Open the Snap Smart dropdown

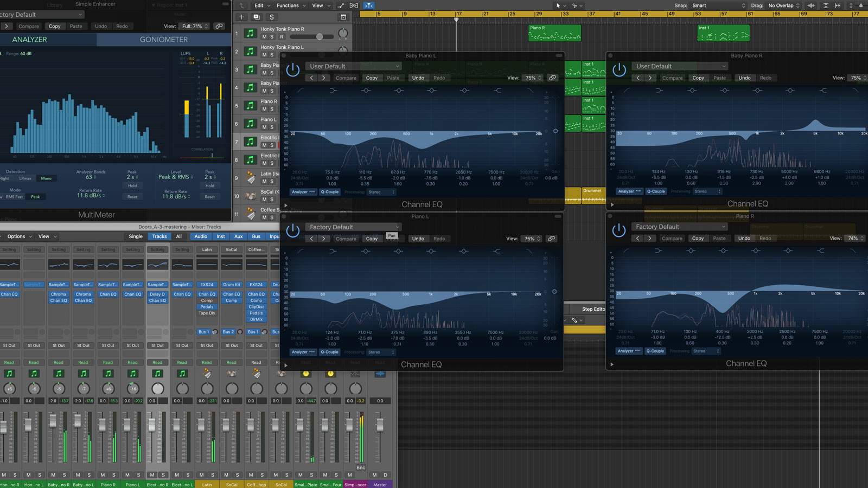[x=718, y=5]
